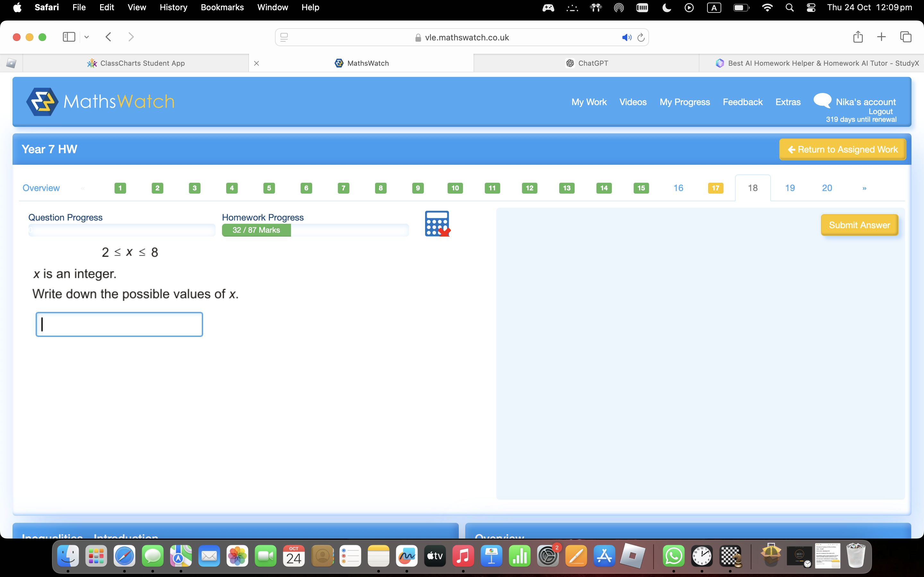Expand the question page 19
Image resolution: width=924 pixels, height=577 pixels.
coord(790,188)
